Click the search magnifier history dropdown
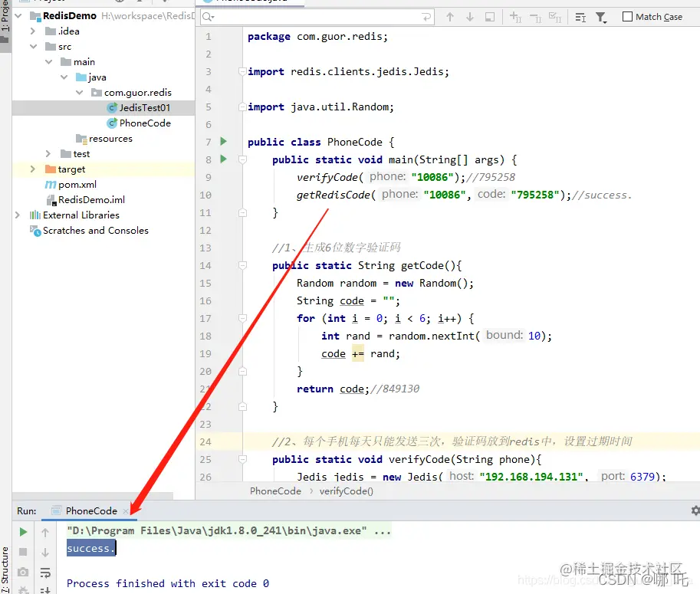 (208, 17)
